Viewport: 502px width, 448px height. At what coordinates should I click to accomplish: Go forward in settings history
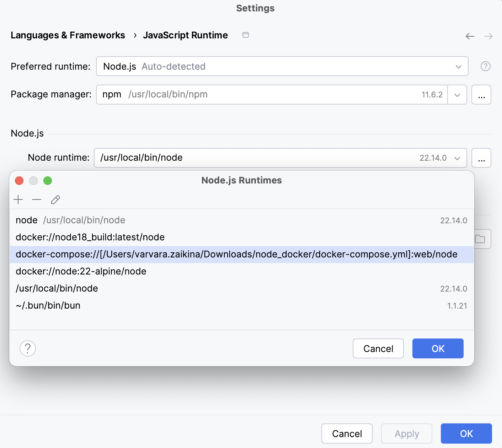point(487,36)
